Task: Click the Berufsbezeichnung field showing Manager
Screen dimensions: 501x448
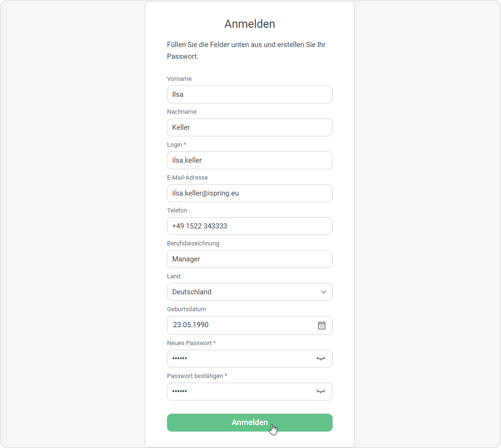Action: pos(249,259)
